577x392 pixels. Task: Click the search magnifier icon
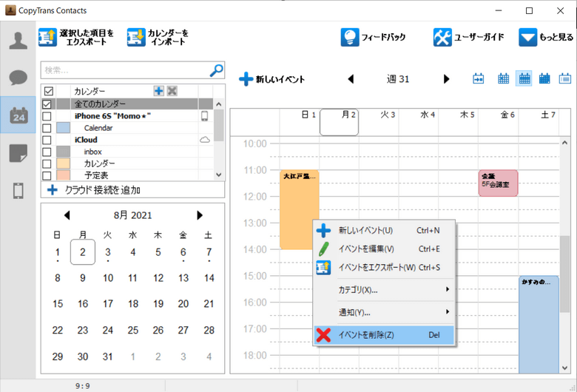pos(216,70)
